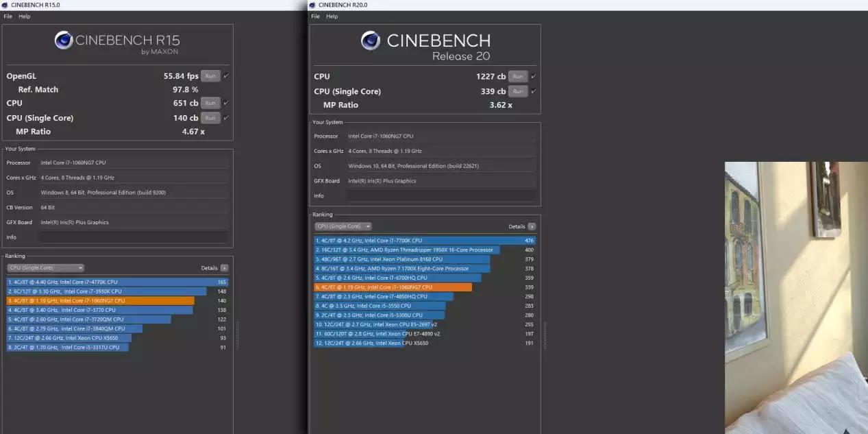The image size is (868, 434).
Task: Click the sunlit room render image preview
Action: coord(796,298)
